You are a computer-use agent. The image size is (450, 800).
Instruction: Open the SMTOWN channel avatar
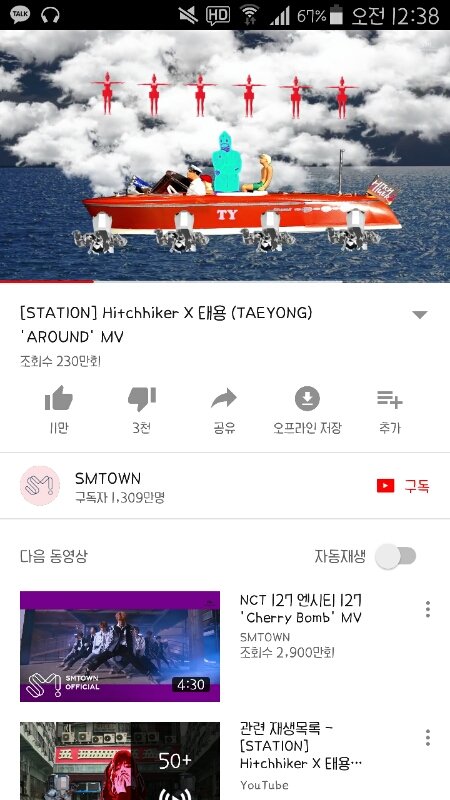40,486
